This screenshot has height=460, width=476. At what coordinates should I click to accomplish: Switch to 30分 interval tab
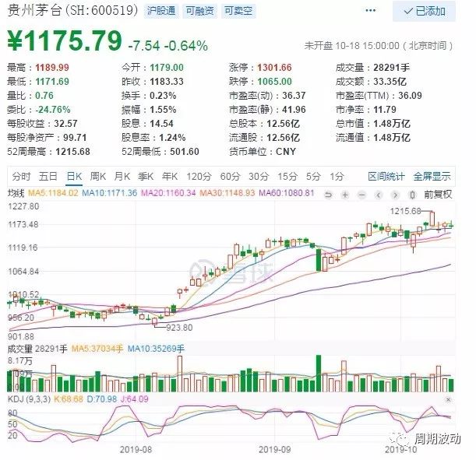(x=259, y=176)
